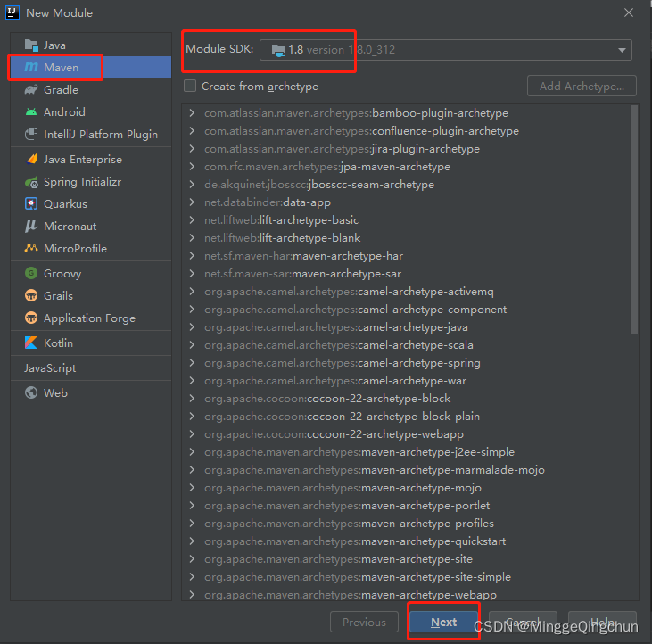Expand maven-archetype-webapp entry

point(192,595)
